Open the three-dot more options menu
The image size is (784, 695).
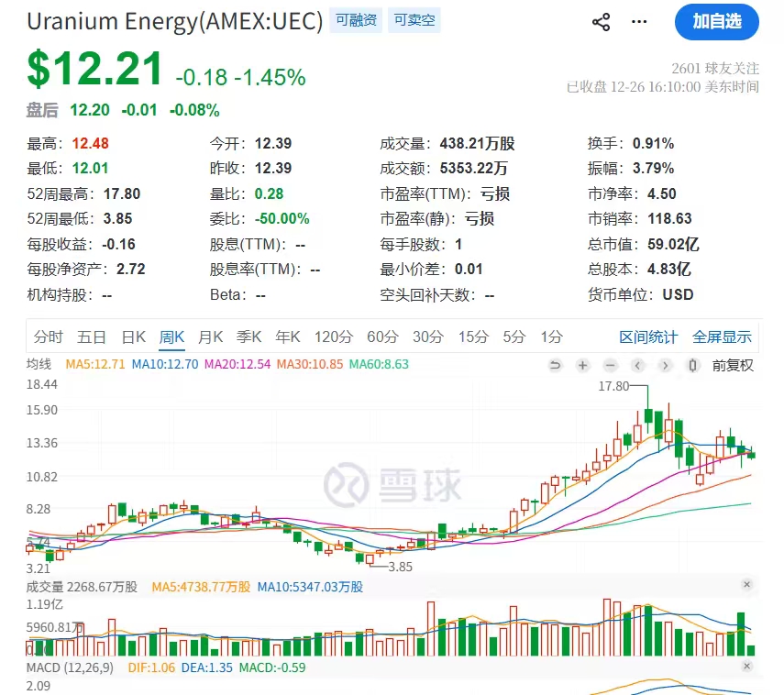coord(639,21)
